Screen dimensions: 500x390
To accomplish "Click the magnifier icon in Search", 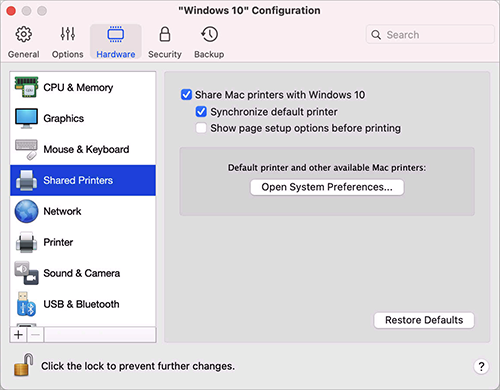I will tap(376, 35).
